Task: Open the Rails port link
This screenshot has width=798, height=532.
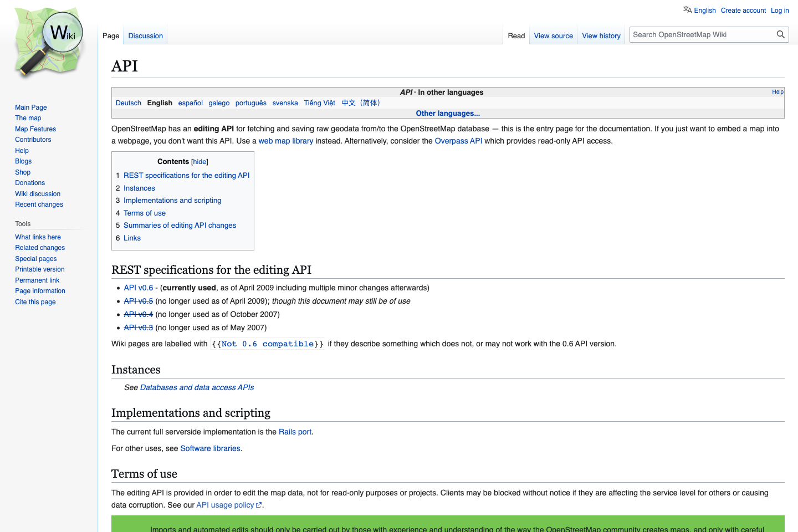Action: tap(295, 432)
